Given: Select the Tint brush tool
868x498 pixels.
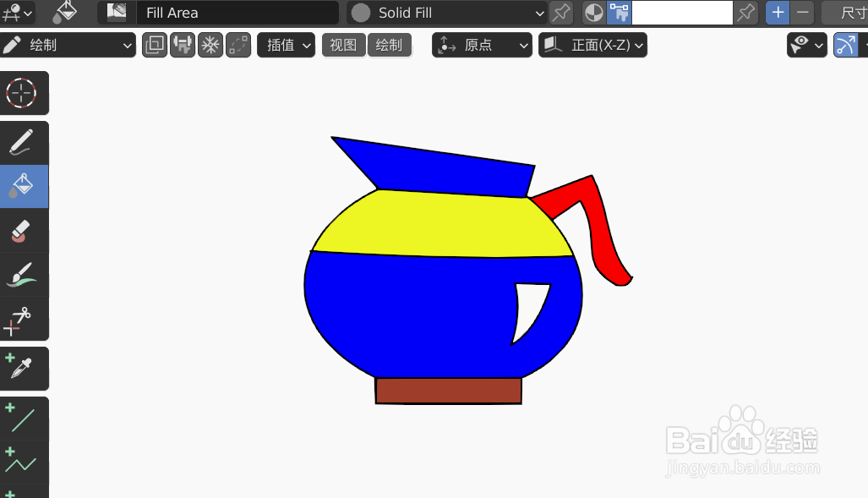Looking at the screenshot, I should point(22,275).
